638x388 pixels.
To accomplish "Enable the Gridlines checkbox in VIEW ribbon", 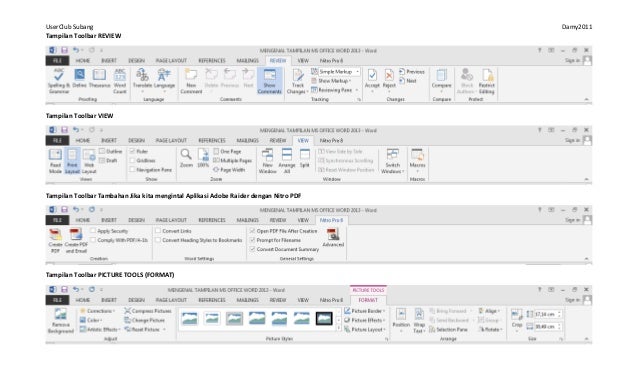I will [132, 160].
